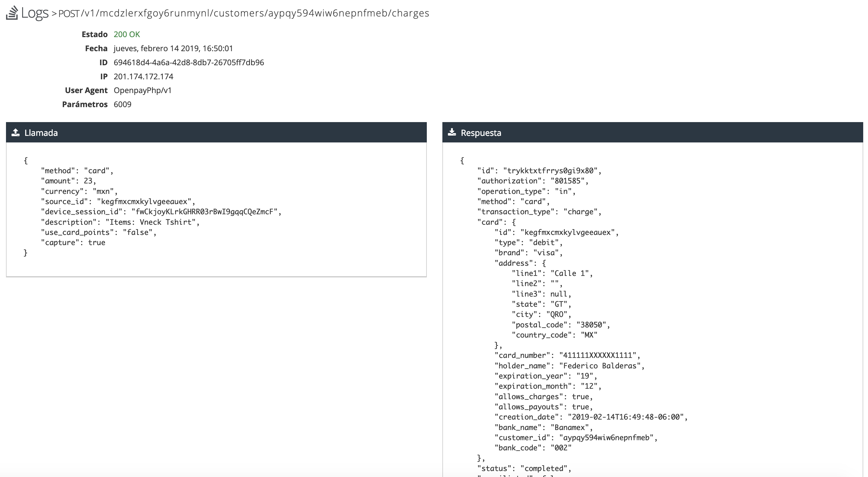The width and height of the screenshot is (868, 477).
Task: Click the request ID 694618d4 value
Action: pyautogui.click(x=189, y=62)
